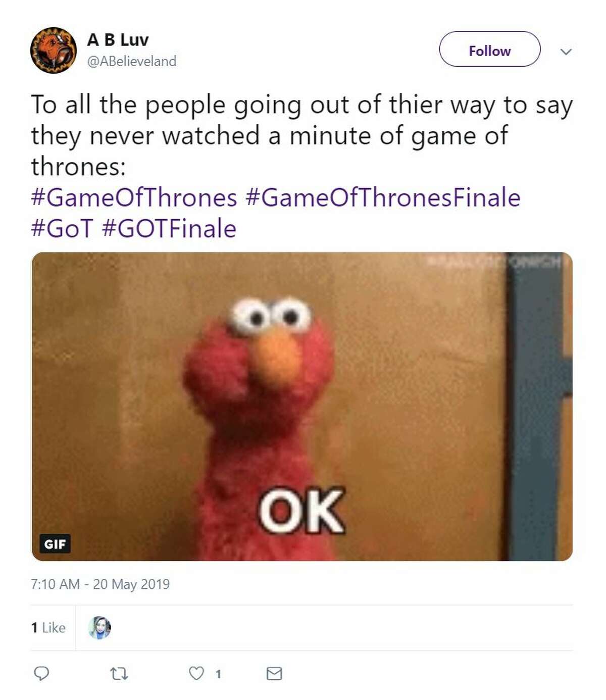View the list of 1 Like
Image resolution: width=606 pixels, height=700 pixels.
[48, 628]
